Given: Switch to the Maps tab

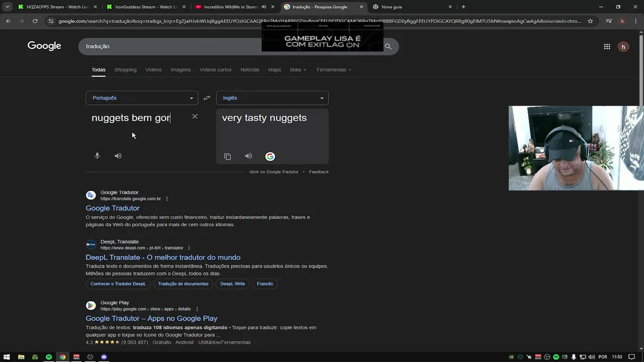Looking at the screenshot, I should point(275,70).
